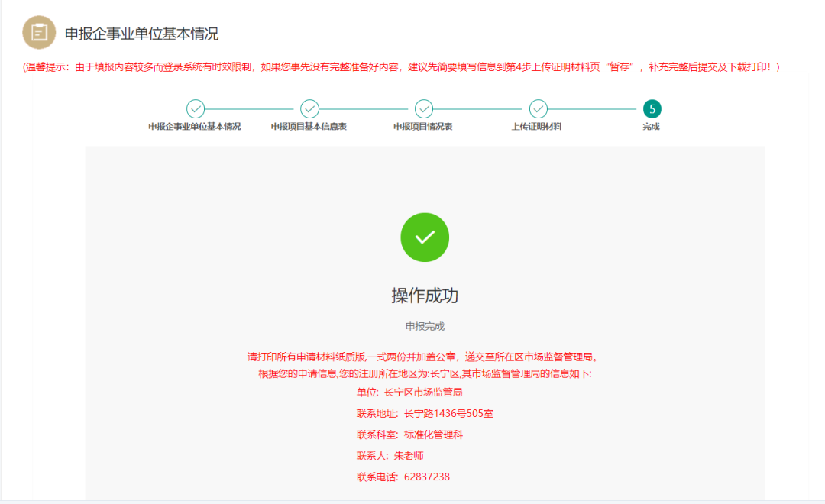Click the completed circle icon for 申报项目基本信息表

pos(309,108)
